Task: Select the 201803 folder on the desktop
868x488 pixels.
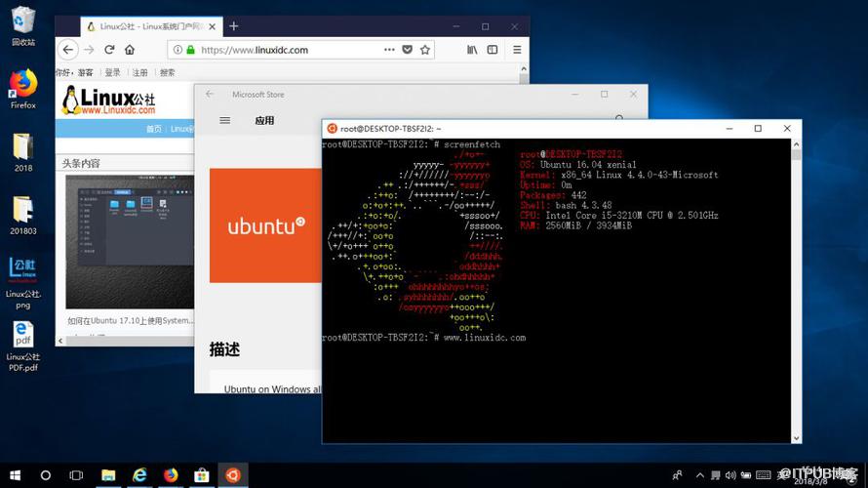Action: pos(22,215)
